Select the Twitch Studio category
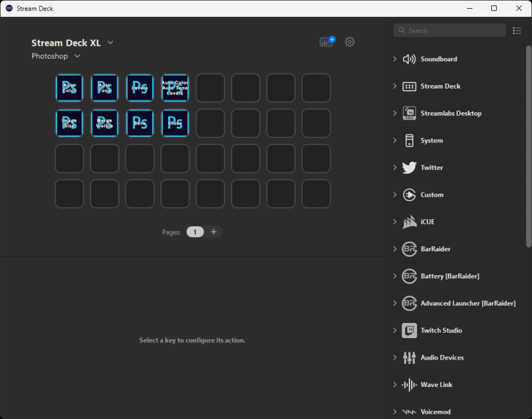532x419 pixels. tap(440, 330)
